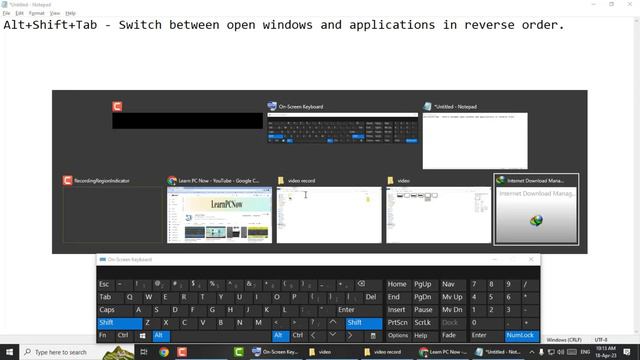Open the notification center icon on taskbar
The width and height of the screenshot is (640, 360).
(627, 352)
